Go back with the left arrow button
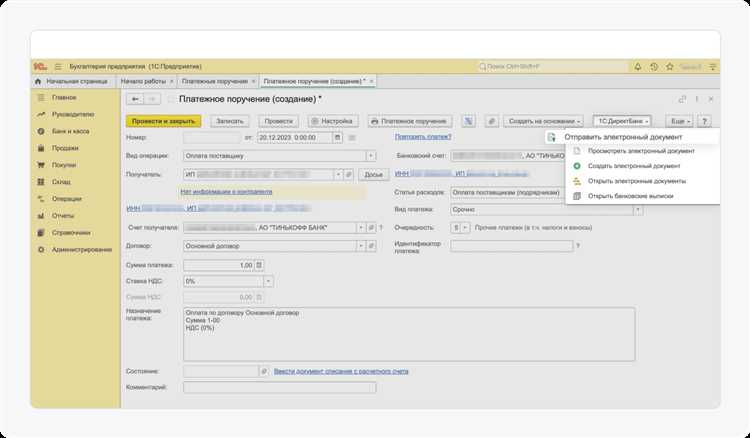The image size is (750, 438). pyautogui.click(x=135, y=99)
